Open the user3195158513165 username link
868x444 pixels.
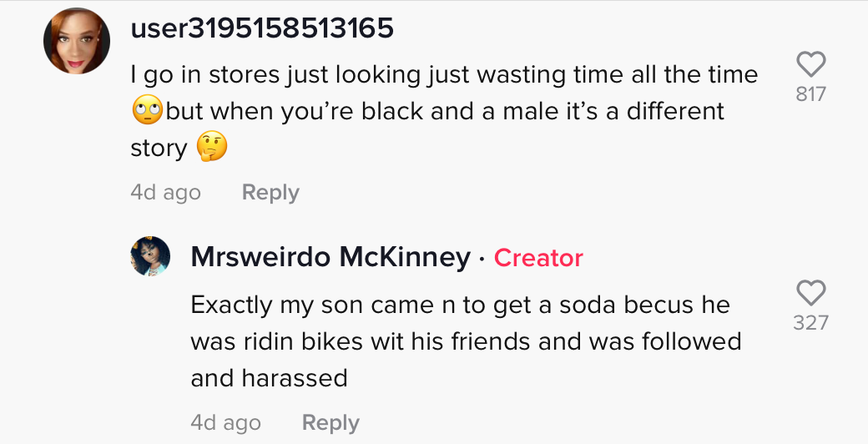[x=262, y=28]
